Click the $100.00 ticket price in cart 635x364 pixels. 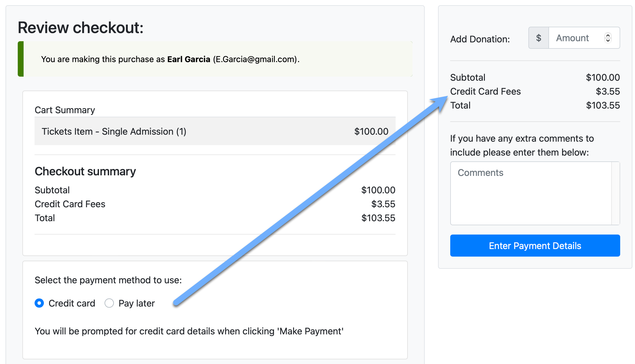(x=371, y=131)
